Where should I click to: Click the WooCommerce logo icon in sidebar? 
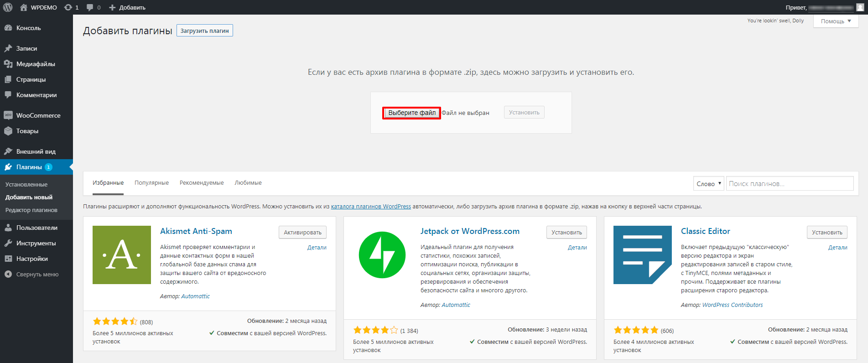(x=8, y=115)
